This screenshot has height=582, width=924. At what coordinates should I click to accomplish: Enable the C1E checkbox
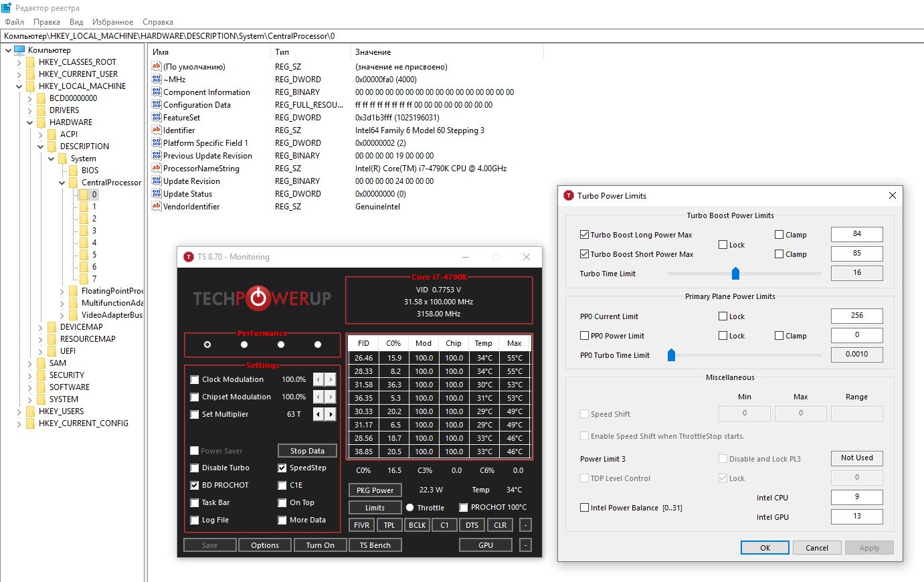point(282,485)
